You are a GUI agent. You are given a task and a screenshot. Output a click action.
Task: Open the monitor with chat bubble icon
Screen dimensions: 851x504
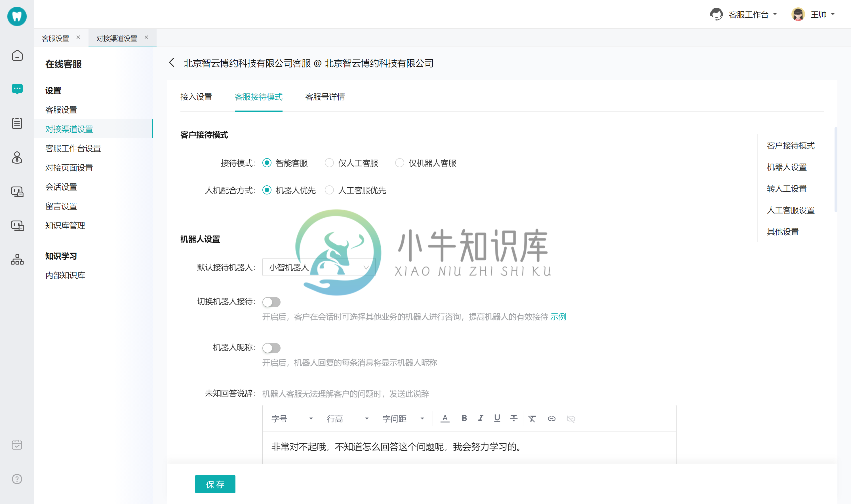(17, 192)
